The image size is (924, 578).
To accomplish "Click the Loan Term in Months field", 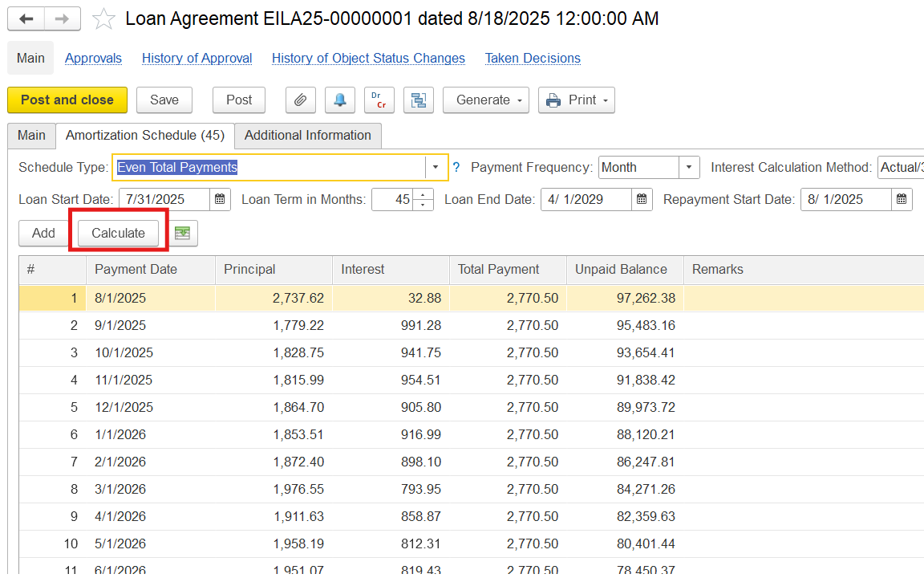I will point(393,199).
